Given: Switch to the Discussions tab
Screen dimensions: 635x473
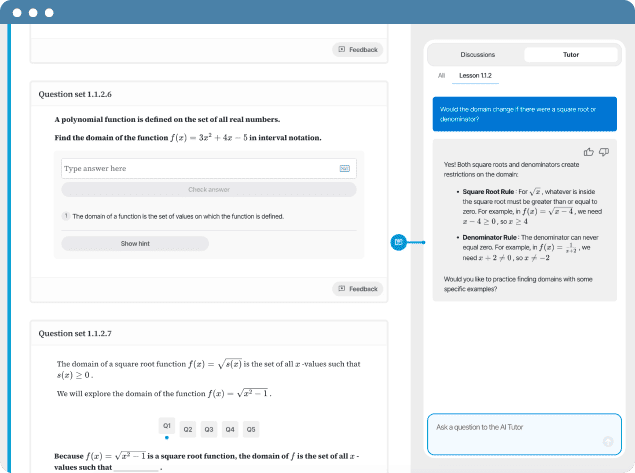Looking at the screenshot, I should (x=477, y=55).
